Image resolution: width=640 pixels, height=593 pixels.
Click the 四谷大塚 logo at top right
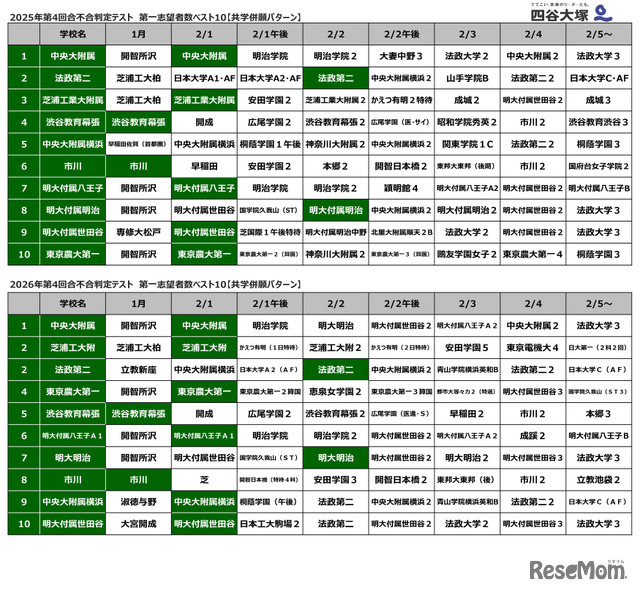click(x=571, y=12)
